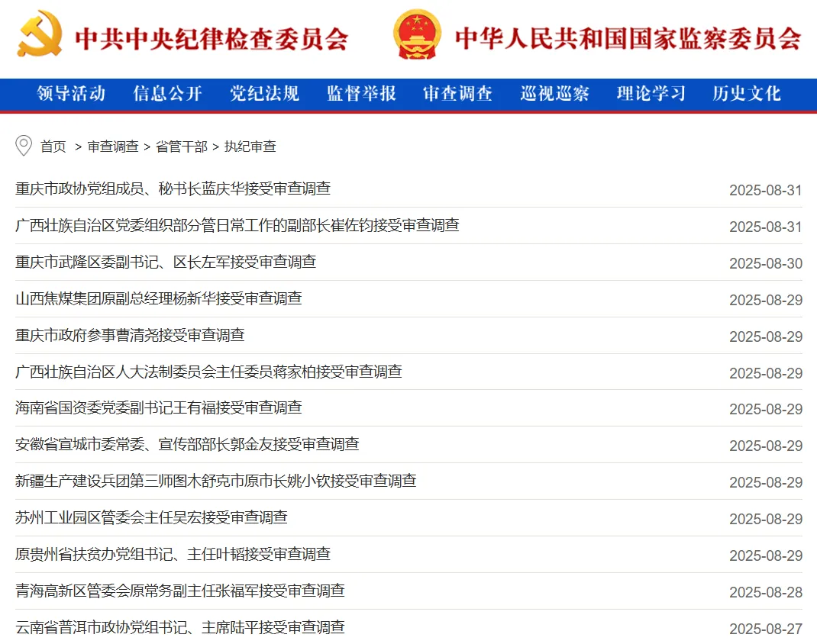Open the 理论学习 section
The image size is (817, 644).
[x=650, y=94]
